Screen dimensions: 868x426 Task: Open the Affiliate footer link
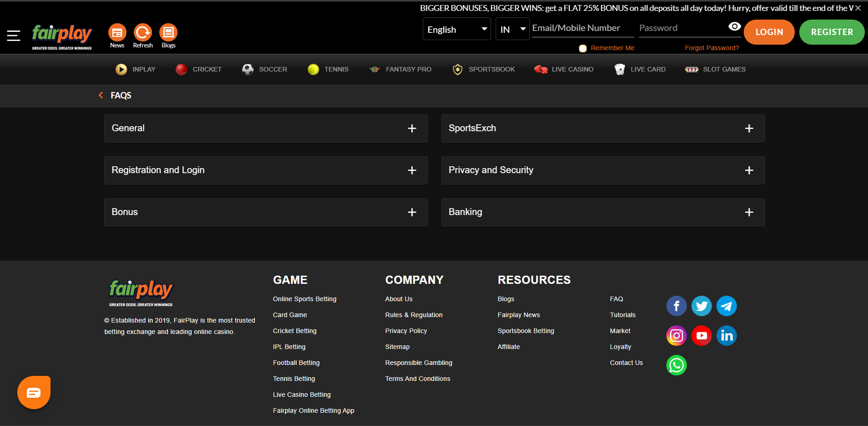click(509, 347)
